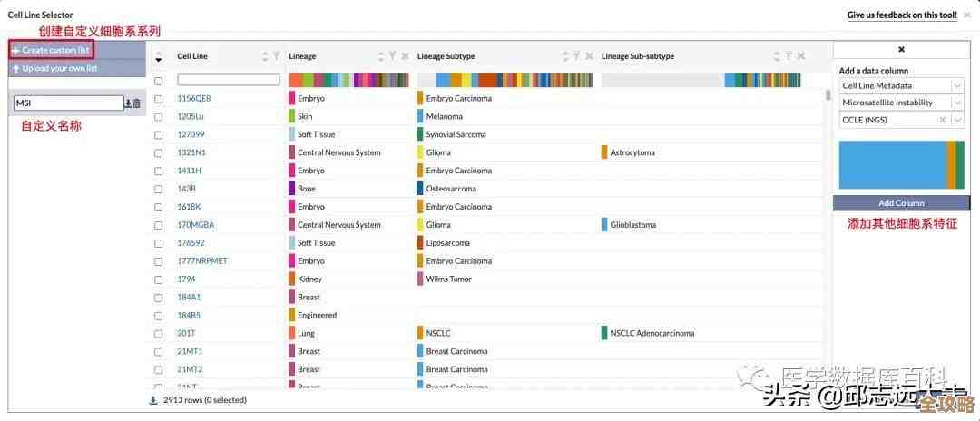This screenshot has width=980, height=421.
Task: Focus the Cell Line search field
Action: [x=229, y=80]
